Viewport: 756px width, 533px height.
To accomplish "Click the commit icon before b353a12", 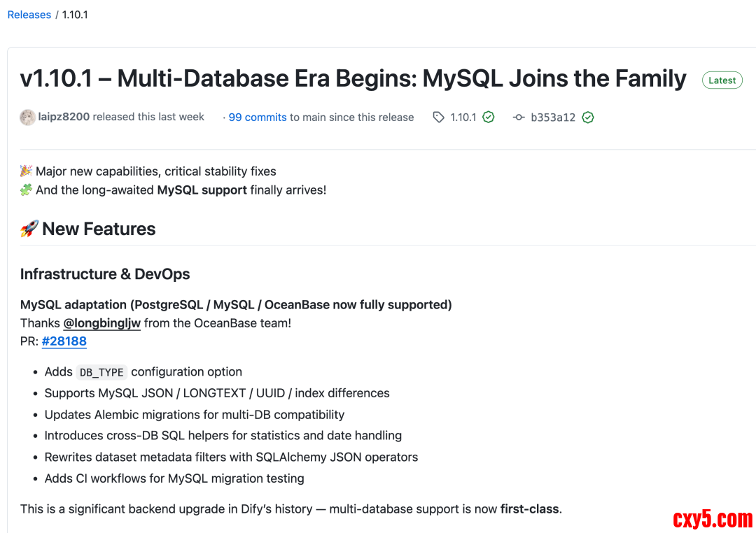I will pyautogui.click(x=519, y=118).
